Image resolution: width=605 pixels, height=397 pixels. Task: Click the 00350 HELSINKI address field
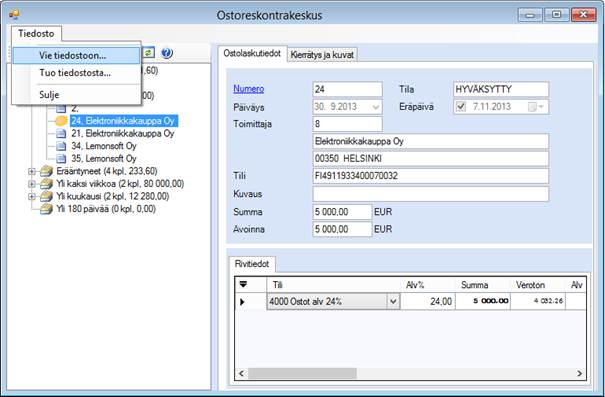click(x=431, y=159)
